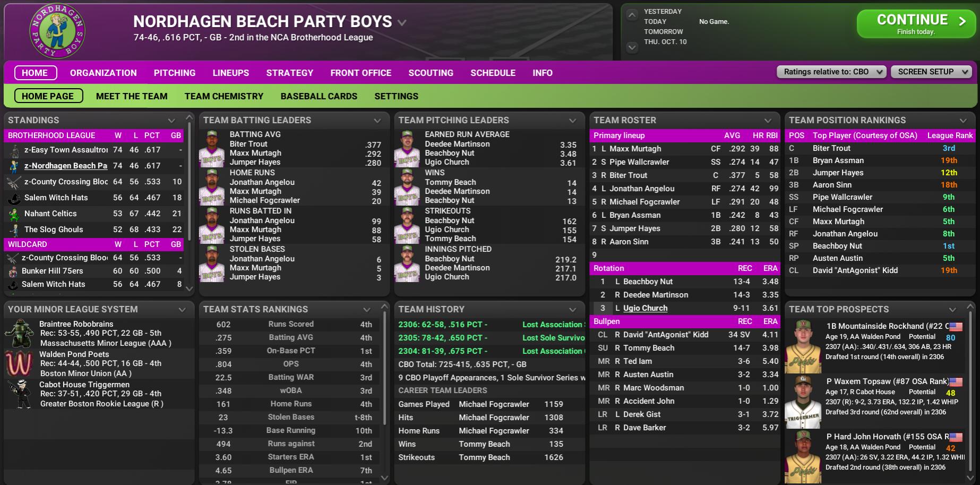Click the Team Stats Rankings scrollbar down arrow

[x=385, y=478]
